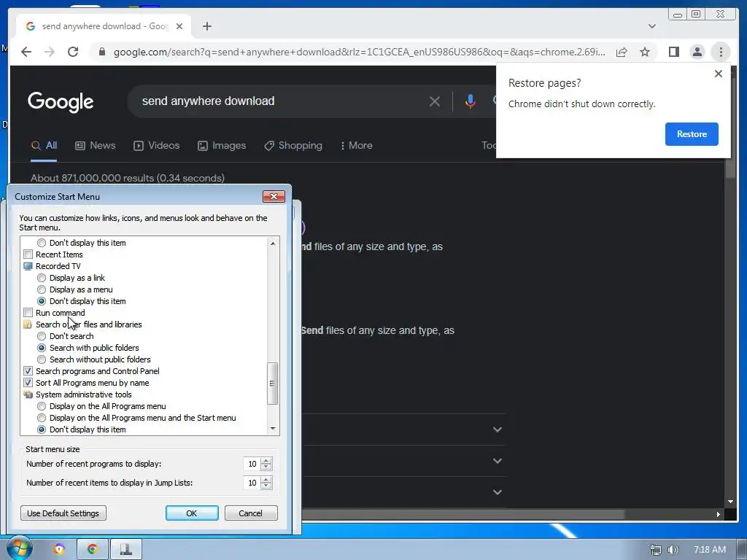Open the Chrome taskbar icon

pos(93,549)
